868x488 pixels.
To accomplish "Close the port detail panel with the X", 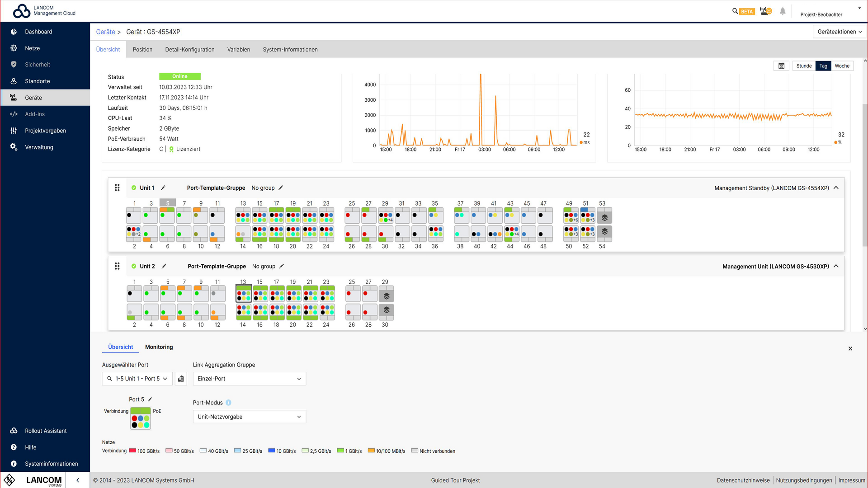I will (850, 348).
